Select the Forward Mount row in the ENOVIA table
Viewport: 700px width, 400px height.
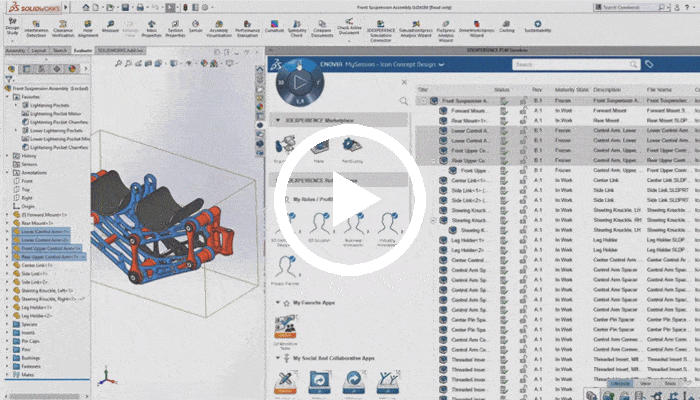tap(558, 110)
